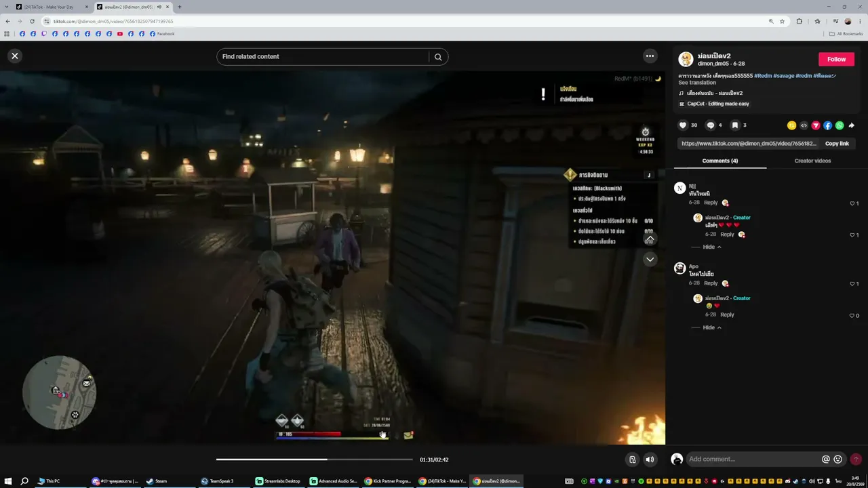Open Apo's profile avatar
868x488 pixels.
point(679,268)
